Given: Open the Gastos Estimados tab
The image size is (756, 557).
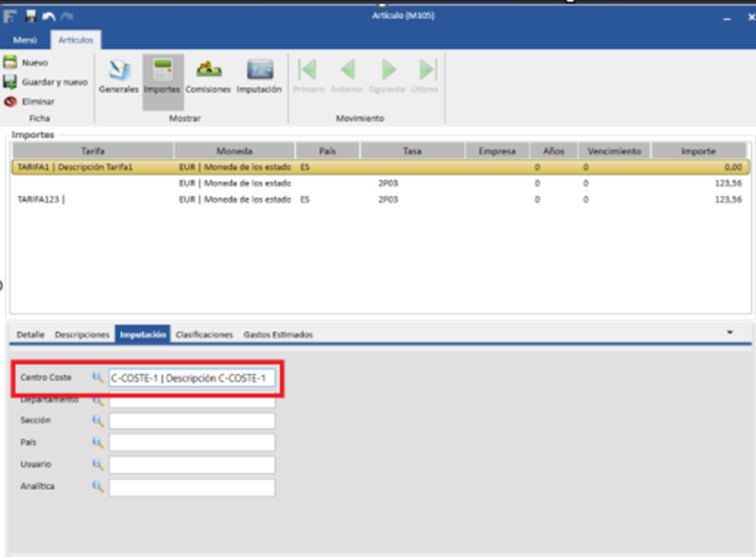Looking at the screenshot, I should pyautogui.click(x=278, y=335).
